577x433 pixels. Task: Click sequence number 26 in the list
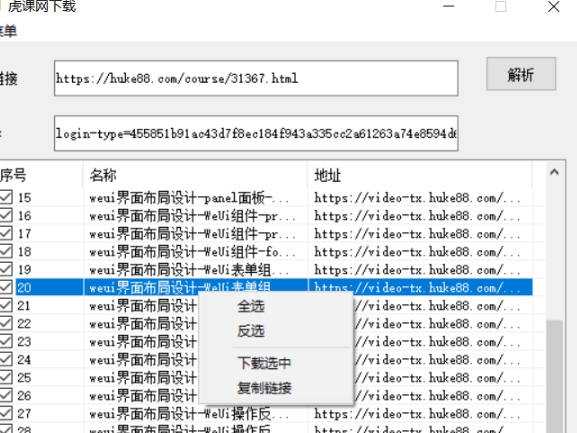24,396
